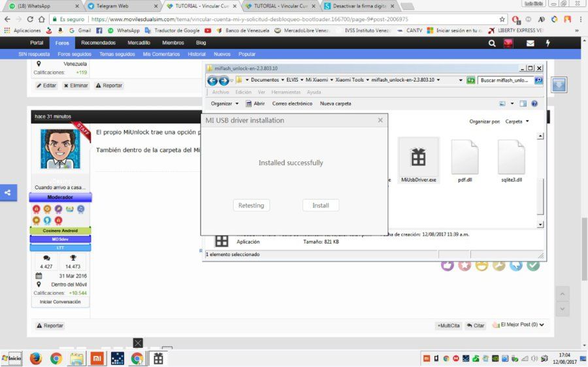588x367 pixels.
Task: Open the Edición menu in Explorer
Action: tap(244, 92)
